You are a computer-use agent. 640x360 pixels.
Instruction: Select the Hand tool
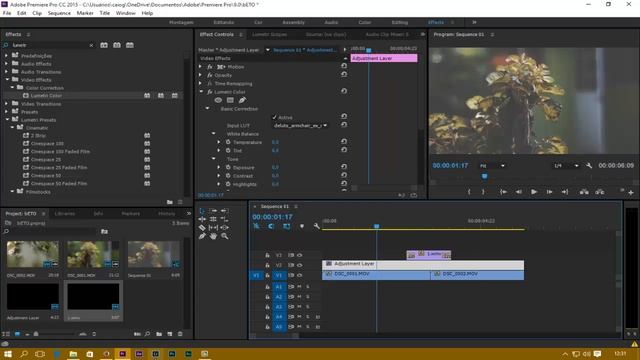tap(213, 236)
